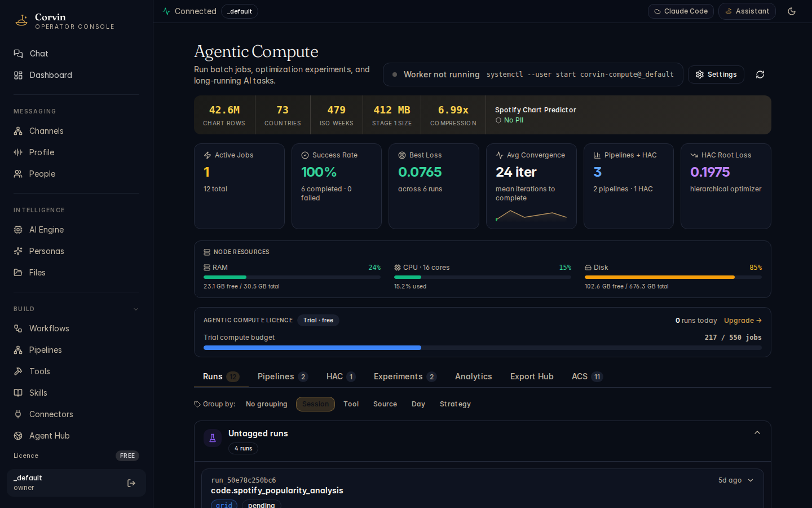Group runs by Strategy
The height and width of the screenshot is (508, 812).
[x=455, y=404]
